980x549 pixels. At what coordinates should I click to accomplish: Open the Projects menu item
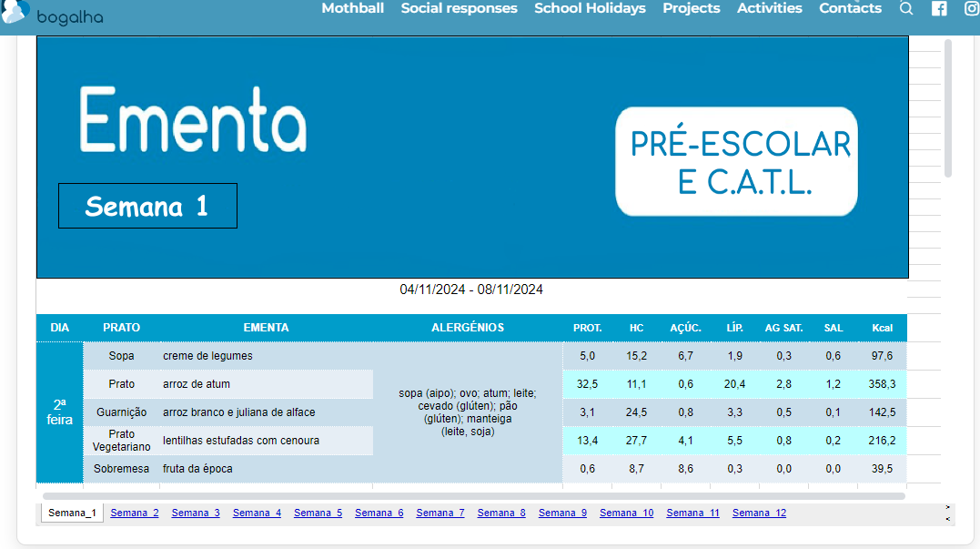pyautogui.click(x=691, y=8)
